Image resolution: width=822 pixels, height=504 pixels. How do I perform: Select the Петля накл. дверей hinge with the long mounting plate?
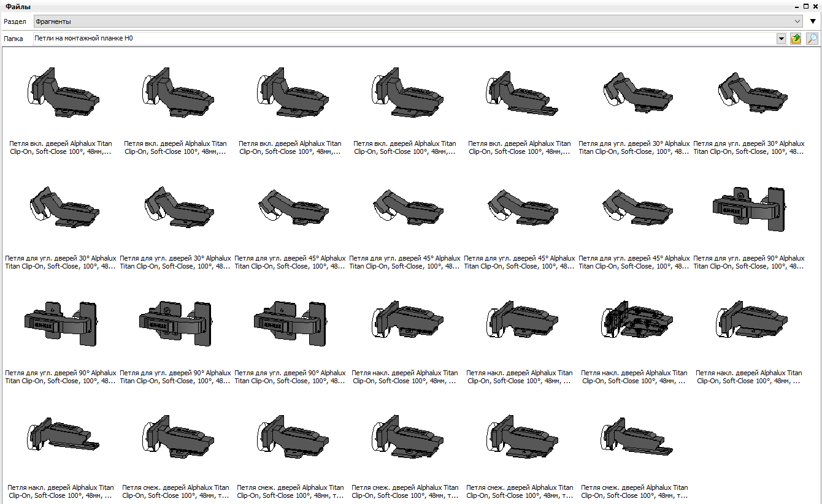61,457
